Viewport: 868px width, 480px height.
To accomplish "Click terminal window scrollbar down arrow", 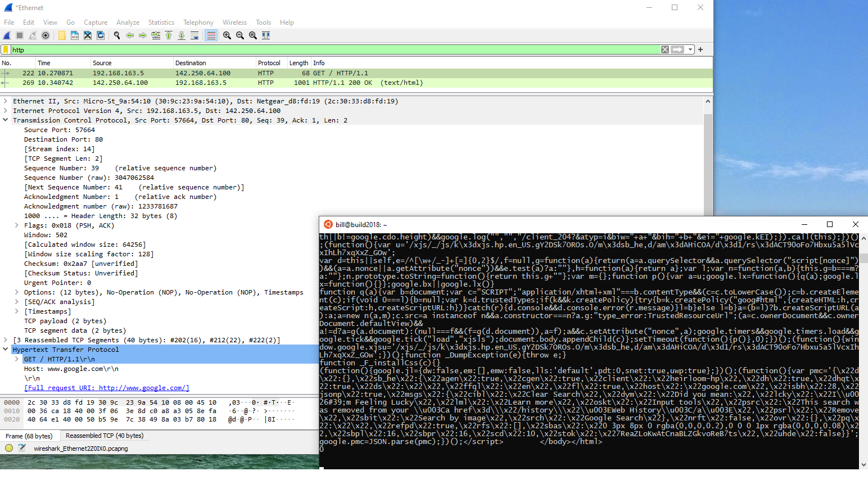I will [864, 465].
